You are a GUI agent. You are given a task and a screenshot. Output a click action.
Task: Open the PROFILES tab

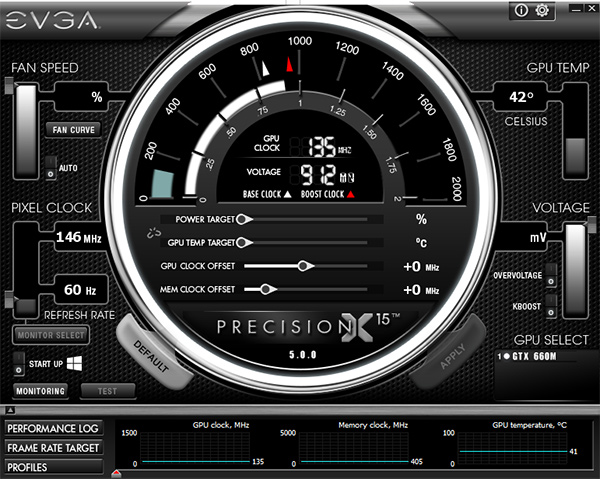(x=53, y=467)
